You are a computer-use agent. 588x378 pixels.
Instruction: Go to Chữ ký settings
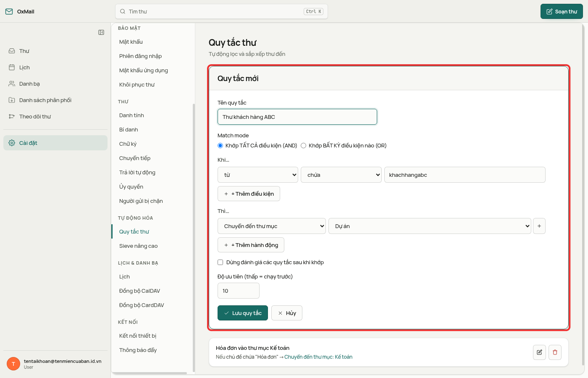click(128, 144)
